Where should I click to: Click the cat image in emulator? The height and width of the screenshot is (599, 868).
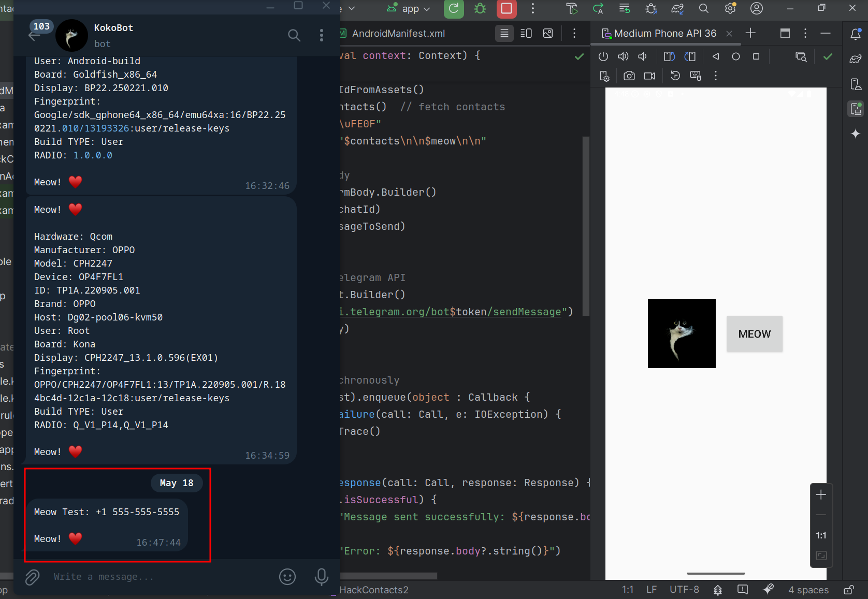click(x=682, y=333)
